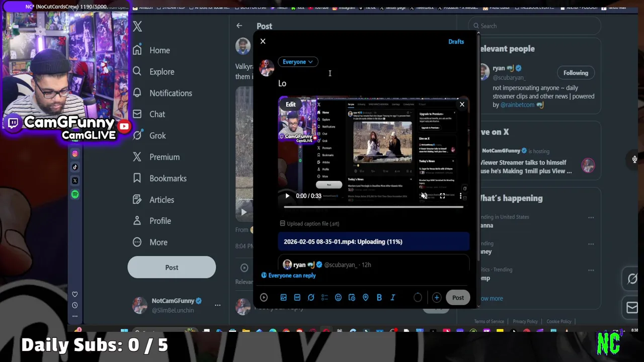This screenshot has height=362, width=644.
Task: Click the X logo in sidebar
Action: pyautogui.click(x=137, y=26)
